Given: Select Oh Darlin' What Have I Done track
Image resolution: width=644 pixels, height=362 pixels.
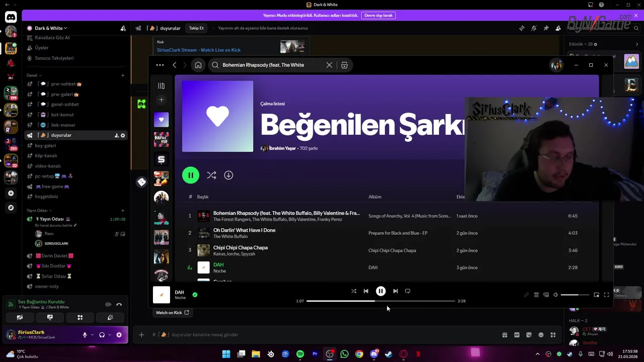Looking at the screenshot, I should pyautogui.click(x=244, y=230).
